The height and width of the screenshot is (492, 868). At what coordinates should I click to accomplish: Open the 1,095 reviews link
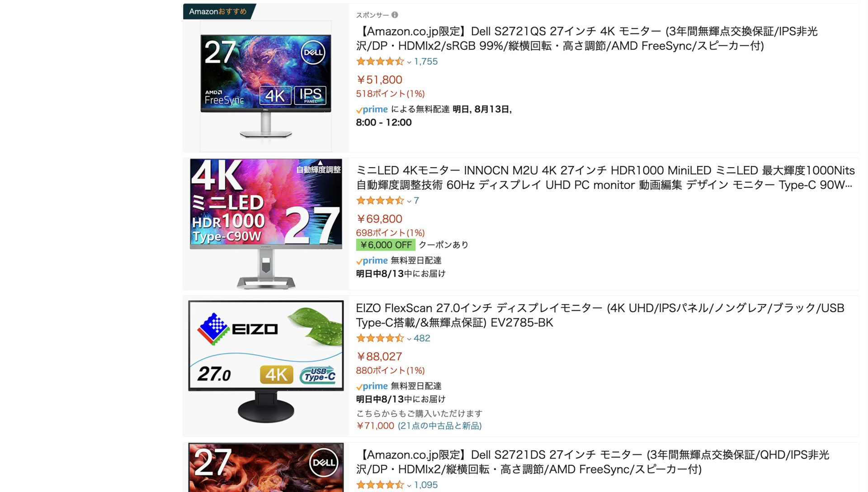pyautogui.click(x=426, y=485)
